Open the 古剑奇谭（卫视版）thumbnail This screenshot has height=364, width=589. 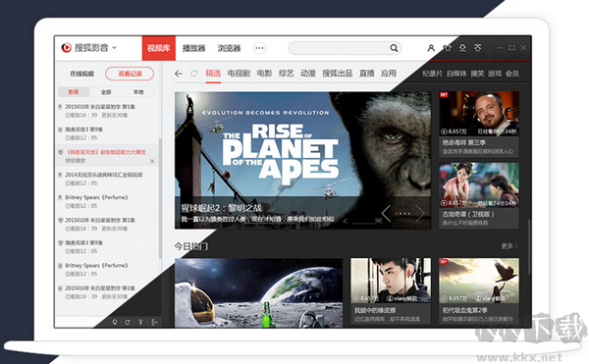click(479, 185)
